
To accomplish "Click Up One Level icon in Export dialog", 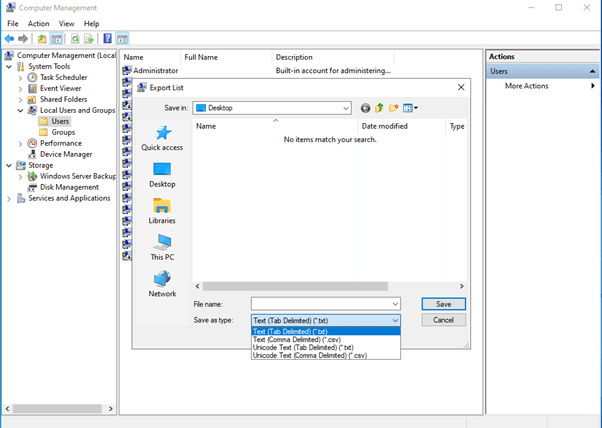I will 379,108.
